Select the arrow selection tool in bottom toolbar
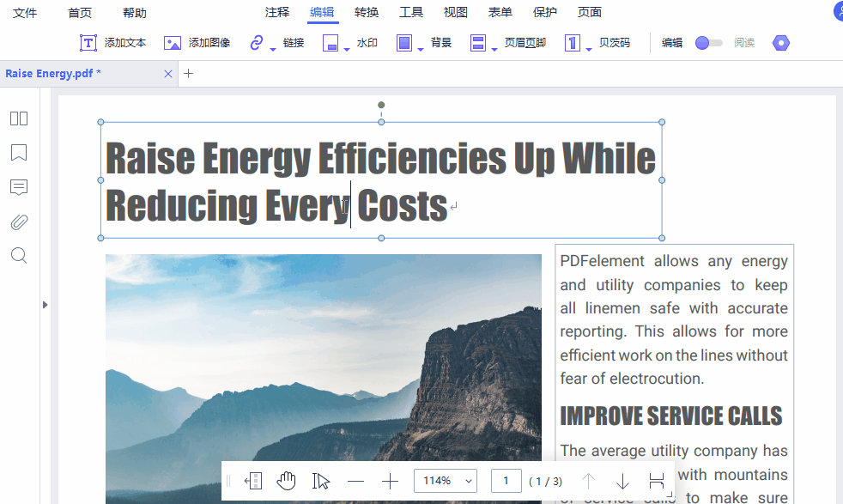This screenshot has width=843, height=504. click(x=321, y=481)
